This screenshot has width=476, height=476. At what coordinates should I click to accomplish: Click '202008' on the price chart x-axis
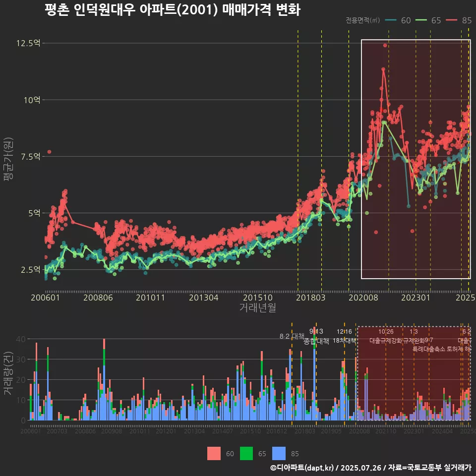coord(363,297)
